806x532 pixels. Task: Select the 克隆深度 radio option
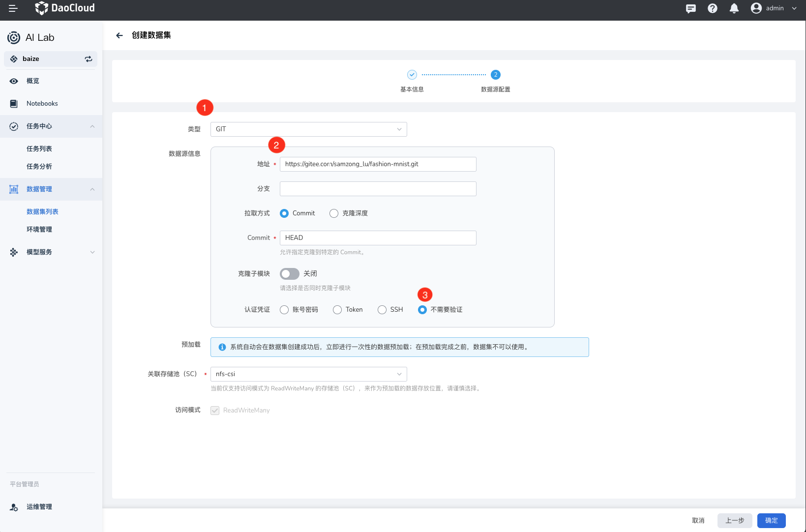click(334, 213)
